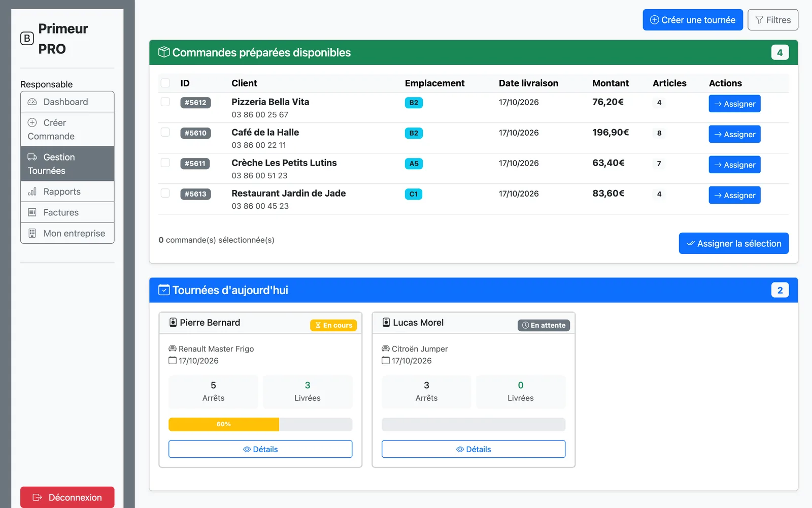812x508 pixels.
Task: Click the #5610 order ID badge
Action: (x=195, y=133)
